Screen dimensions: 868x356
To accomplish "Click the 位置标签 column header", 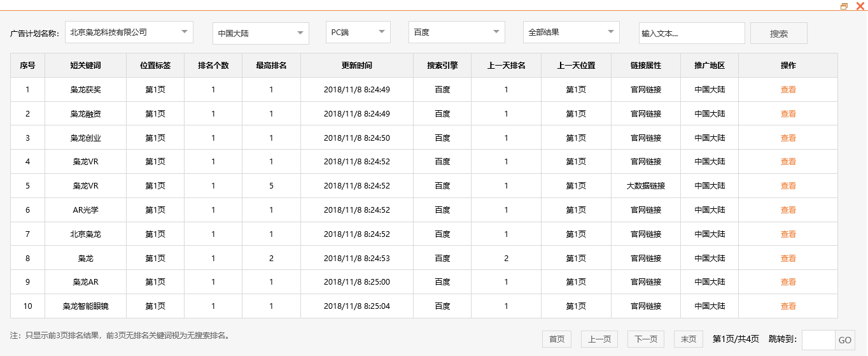I will click(155, 66).
